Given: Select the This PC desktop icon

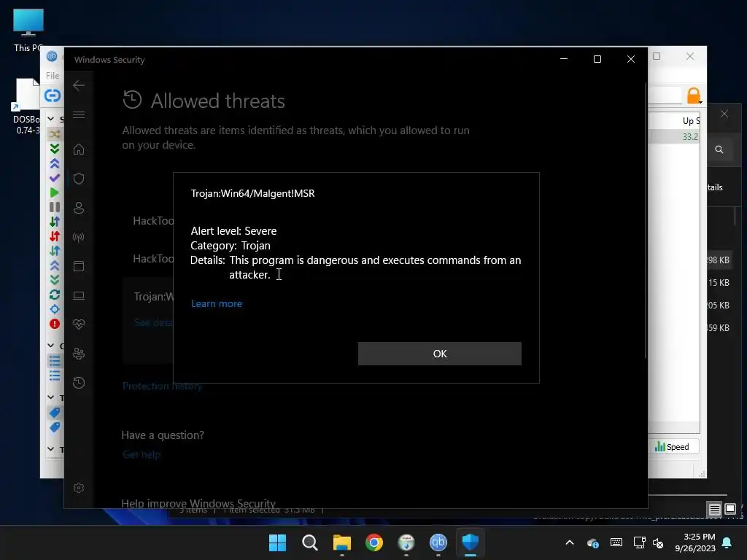Looking at the screenshot, I should point(28,30).
